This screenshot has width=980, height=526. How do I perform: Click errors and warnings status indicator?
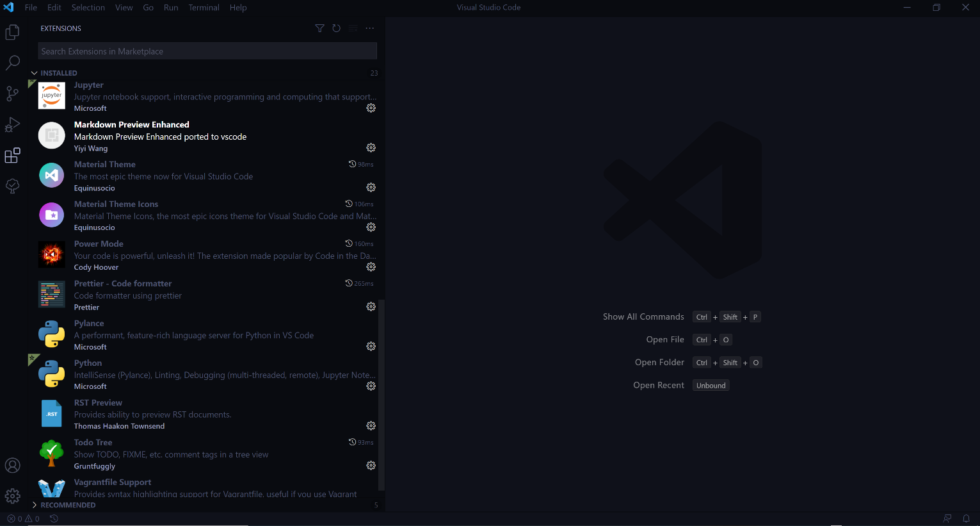coord(23,519)
